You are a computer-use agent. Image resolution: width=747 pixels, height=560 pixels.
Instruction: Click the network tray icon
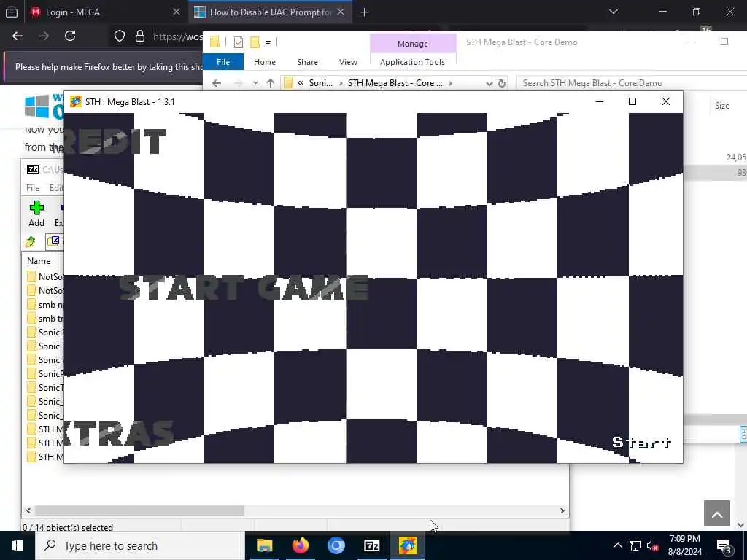(x=635, y=545)
